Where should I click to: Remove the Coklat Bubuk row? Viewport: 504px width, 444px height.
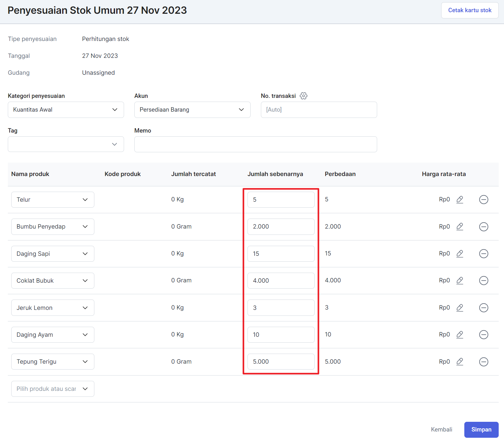tap(484, 280)
